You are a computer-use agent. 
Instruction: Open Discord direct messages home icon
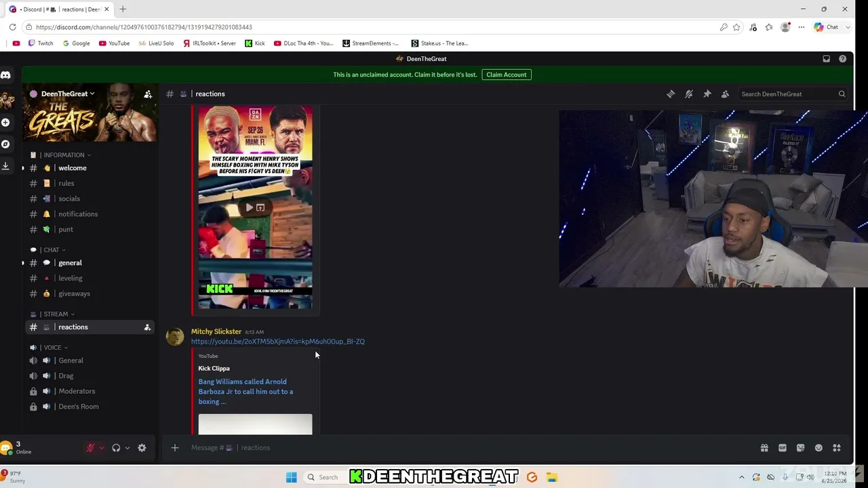[5, 75]
